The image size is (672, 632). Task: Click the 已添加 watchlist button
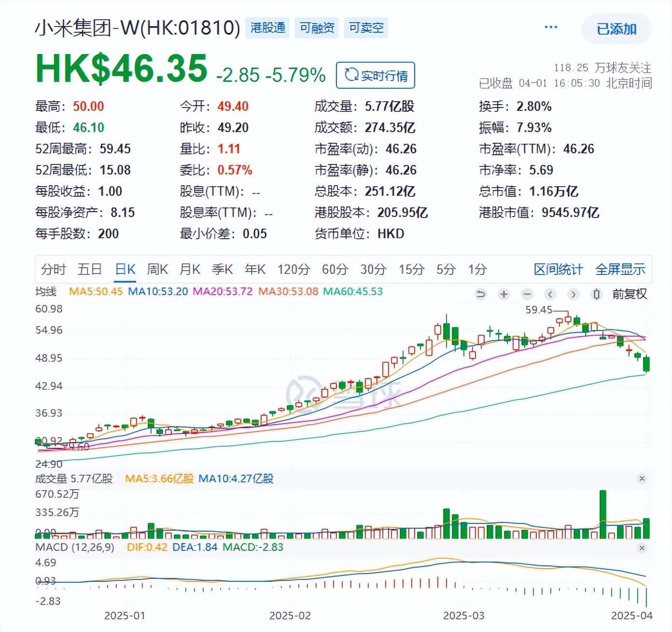point(616,29)
